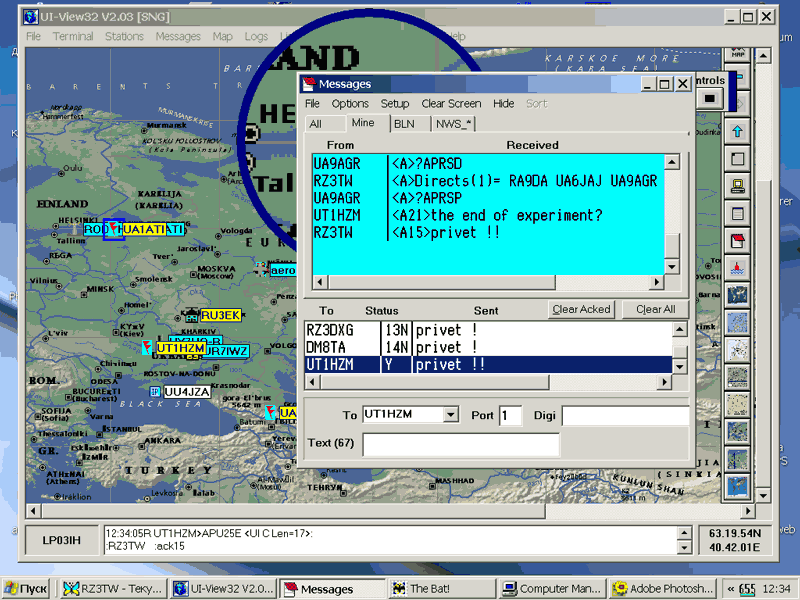This screenshot has width=800, height=600.
Task: Select received message "the end of experiment?"
Action: [488, 215]
